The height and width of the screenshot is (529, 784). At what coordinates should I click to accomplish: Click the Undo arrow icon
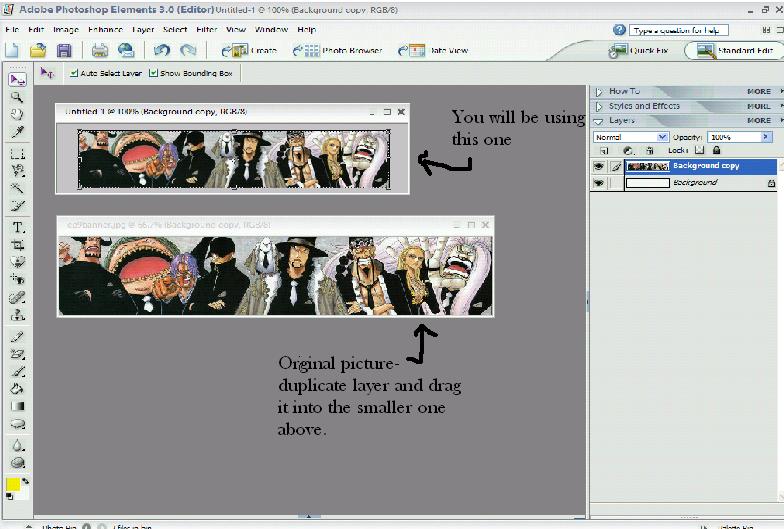pyautogui.click(x=162, y=50)
